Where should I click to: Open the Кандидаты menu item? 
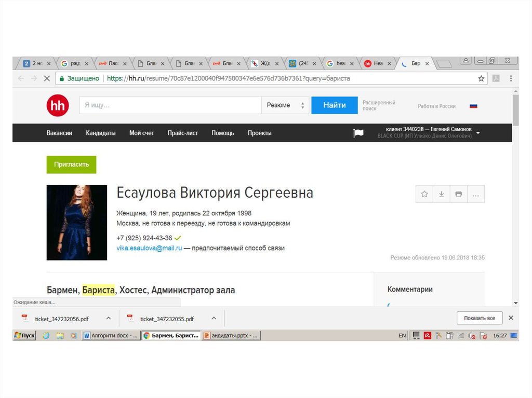click(101, 133)
